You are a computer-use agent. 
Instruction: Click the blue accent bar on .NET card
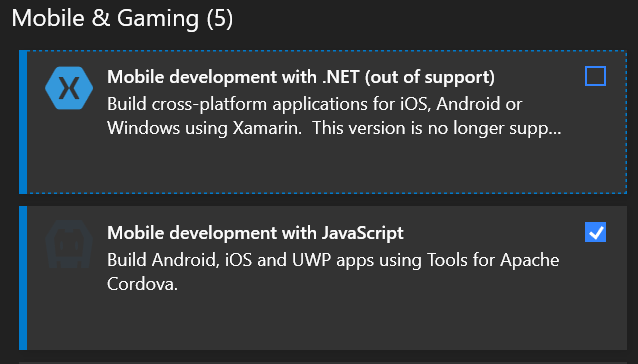[x=23, y=122]
